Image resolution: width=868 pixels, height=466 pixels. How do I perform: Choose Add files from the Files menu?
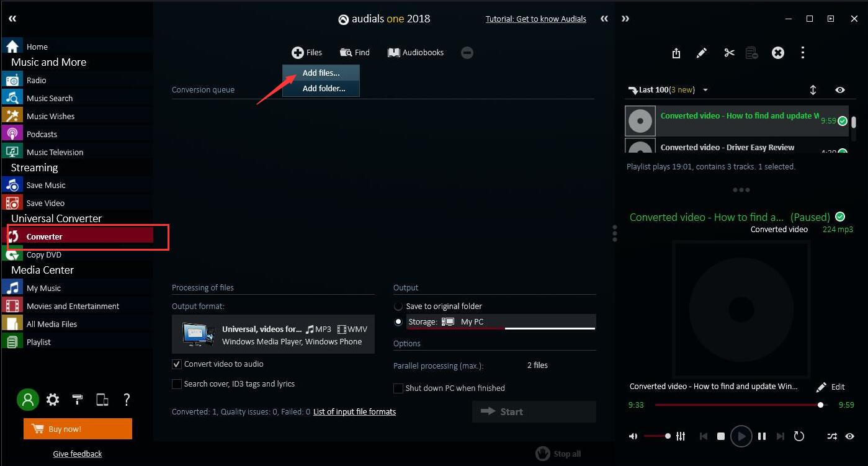321,73
